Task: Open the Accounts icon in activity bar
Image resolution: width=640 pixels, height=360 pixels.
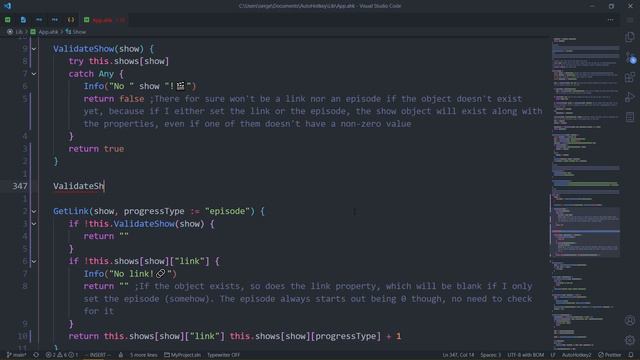Action: pyautogui.click(x=630, y=320)
